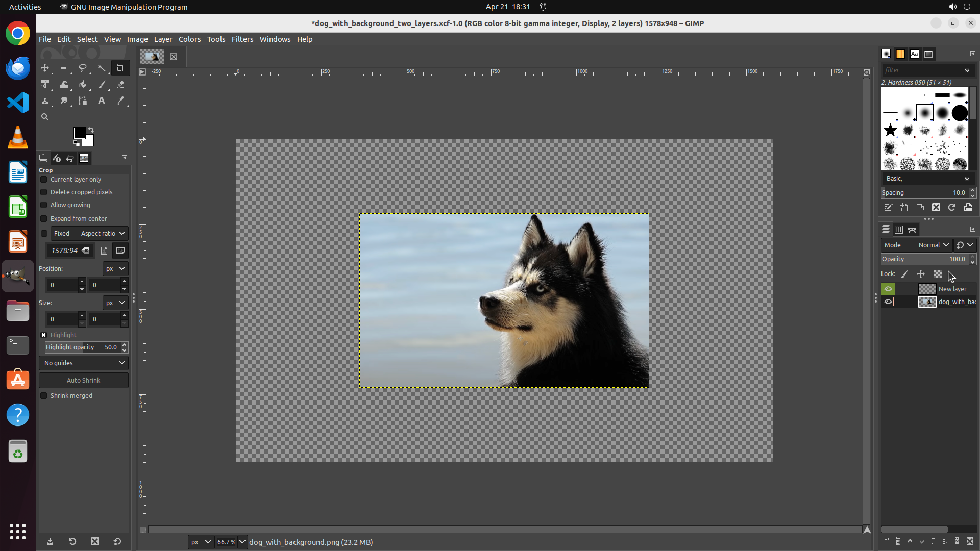The image size is (980, 551).
Task: Choose the Paintbrush tool
Action: pos(102,85)
